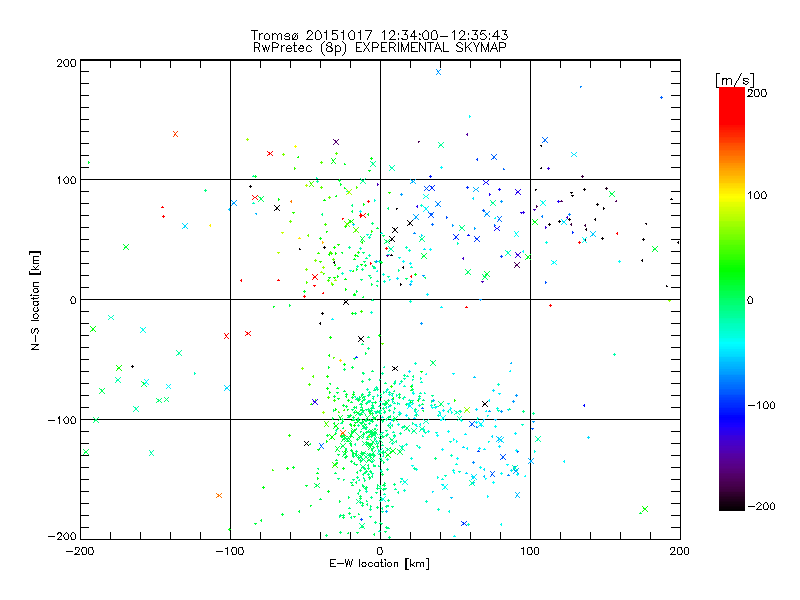Click the y-axis tick label 200
This screenshot has height=600, width=800.
66,63
